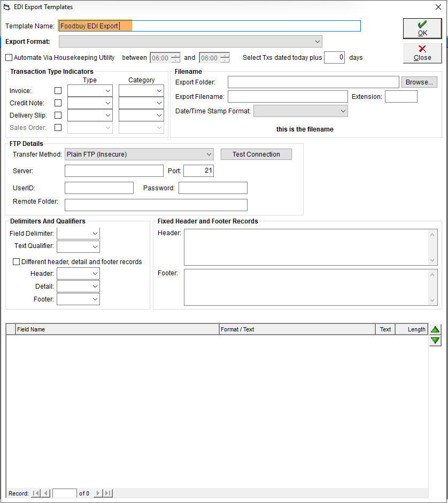This screenshot has height=503, width=448.
Task: Click the Port input field
Action: pyautogui.click(x=199, y=171)
